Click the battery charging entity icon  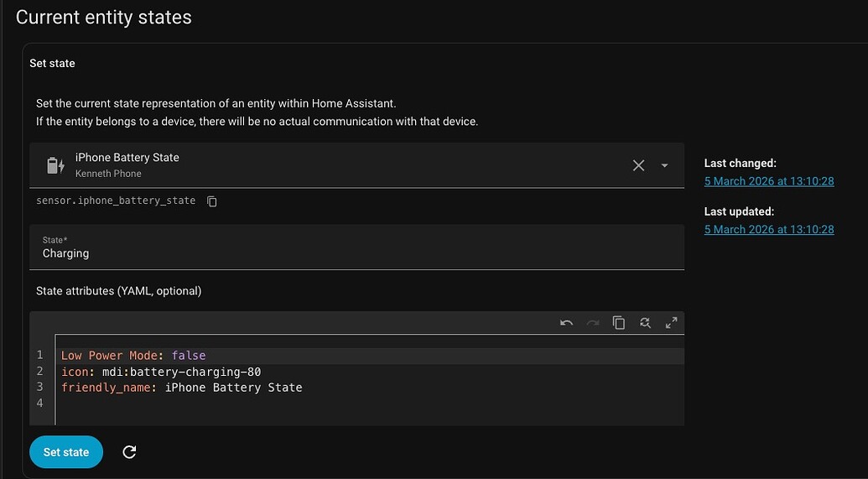[55, 165]
